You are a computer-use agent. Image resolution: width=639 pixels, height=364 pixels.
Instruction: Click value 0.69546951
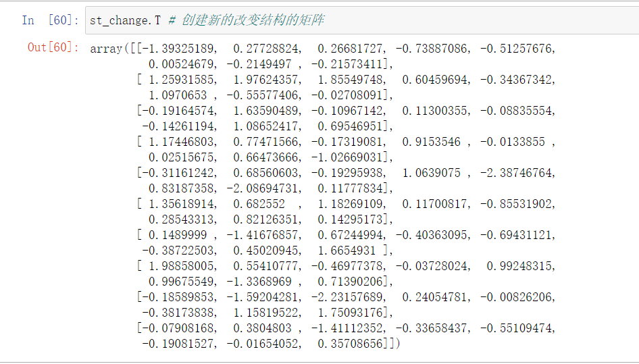point(350,126)
